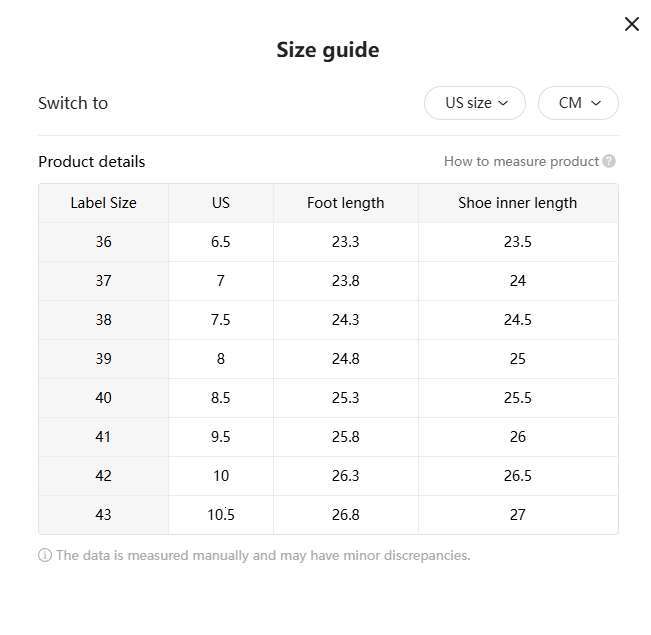Open the CM unit dropdown
The image size is (651, 635).
[x=578, y=103]
